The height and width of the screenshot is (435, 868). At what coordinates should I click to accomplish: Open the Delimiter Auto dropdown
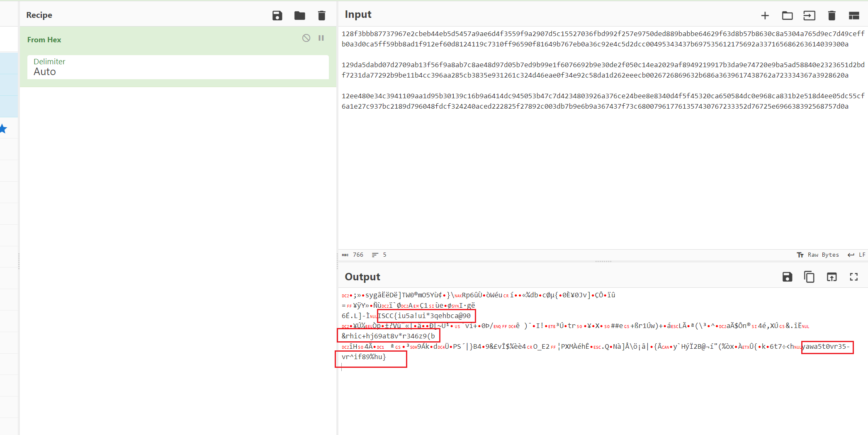[x=178, y=67]
